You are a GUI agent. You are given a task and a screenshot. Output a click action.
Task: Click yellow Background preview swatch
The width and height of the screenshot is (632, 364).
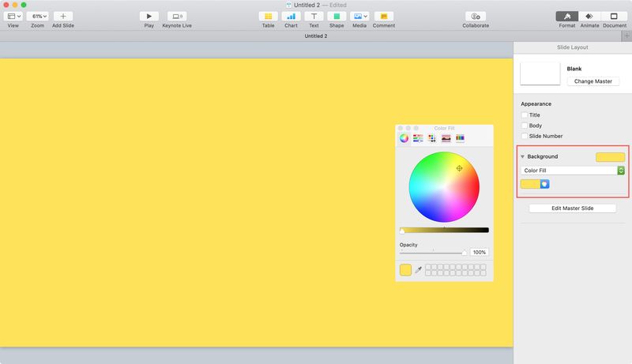click(610, 157)
